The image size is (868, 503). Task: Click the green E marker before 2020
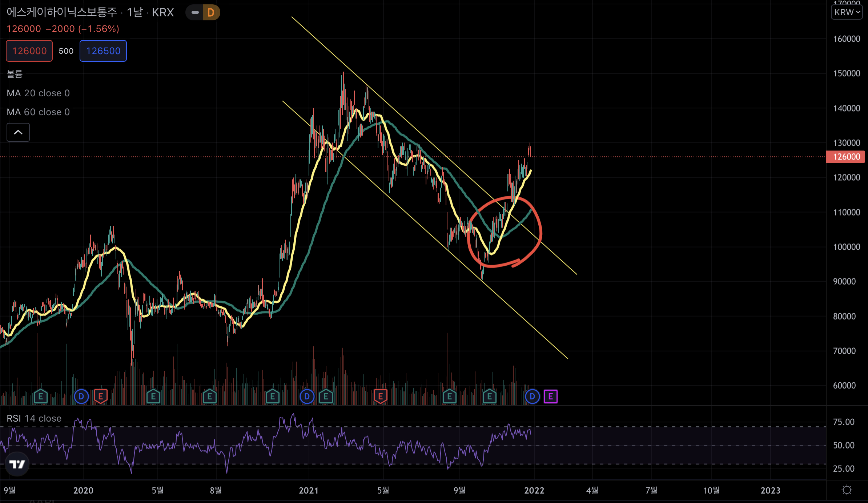[41, 397]
